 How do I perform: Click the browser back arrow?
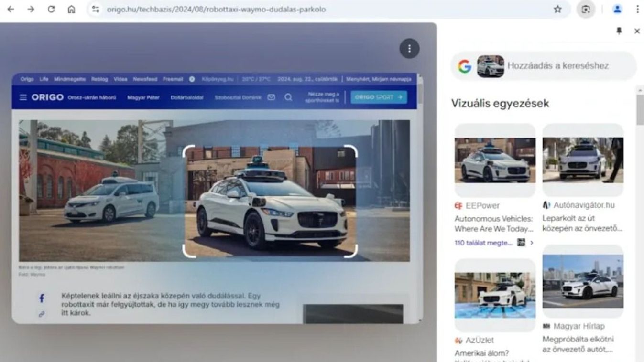coord(11,9)
